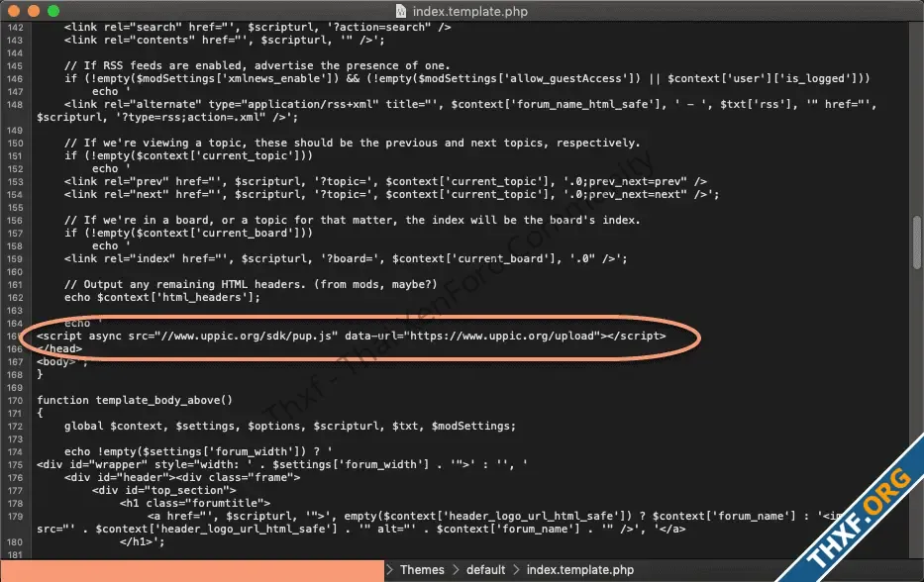Click the div id="header" code line
924x582 pixels.
point(182,478)
